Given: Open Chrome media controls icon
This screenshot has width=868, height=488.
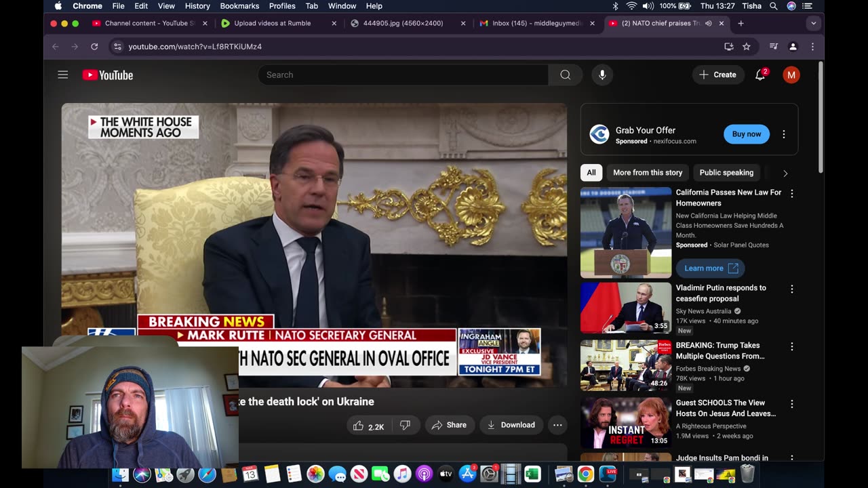Looking at the screenshot, I should [x=774, y=46].
